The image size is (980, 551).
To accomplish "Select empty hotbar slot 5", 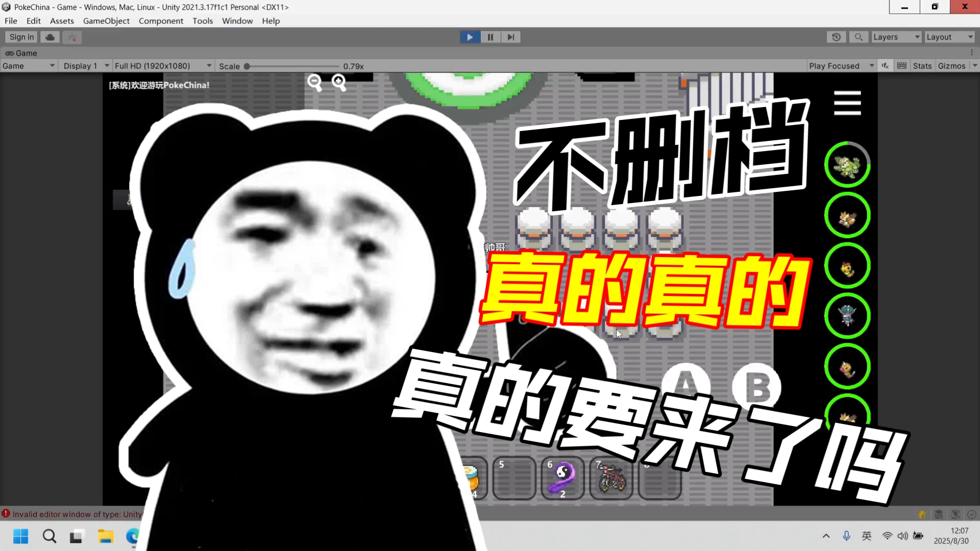I will point(514,478).
